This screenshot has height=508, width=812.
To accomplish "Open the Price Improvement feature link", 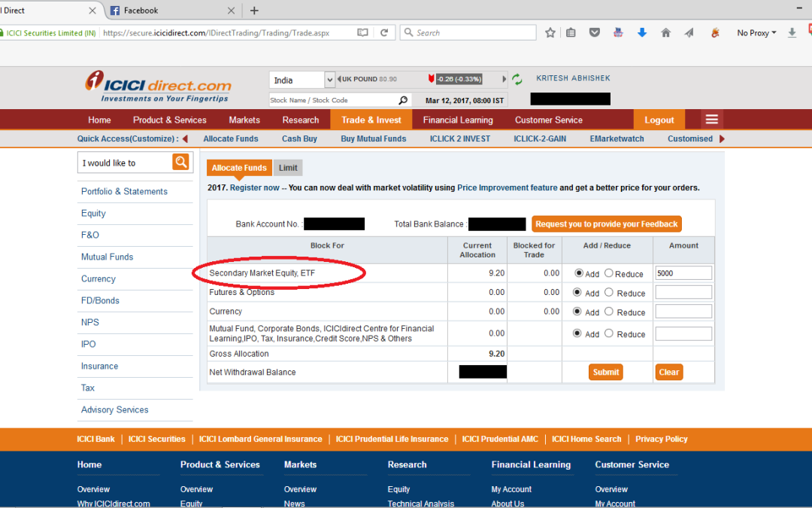I will pos(507,187).
